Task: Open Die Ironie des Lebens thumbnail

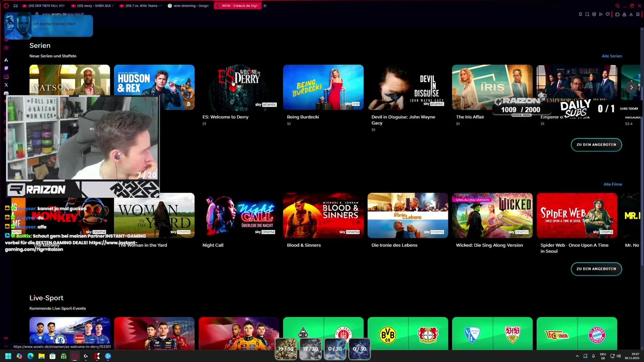Action: pyautogui.click(x=408, y=215)
